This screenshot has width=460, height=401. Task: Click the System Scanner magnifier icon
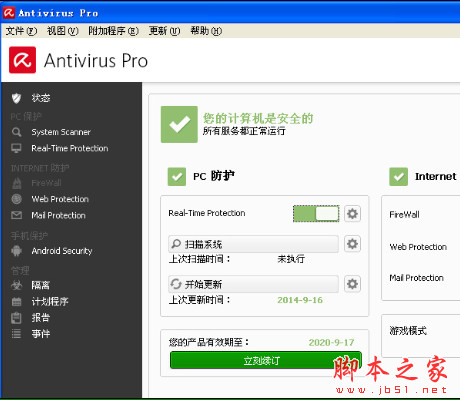(x=16, y=132)
